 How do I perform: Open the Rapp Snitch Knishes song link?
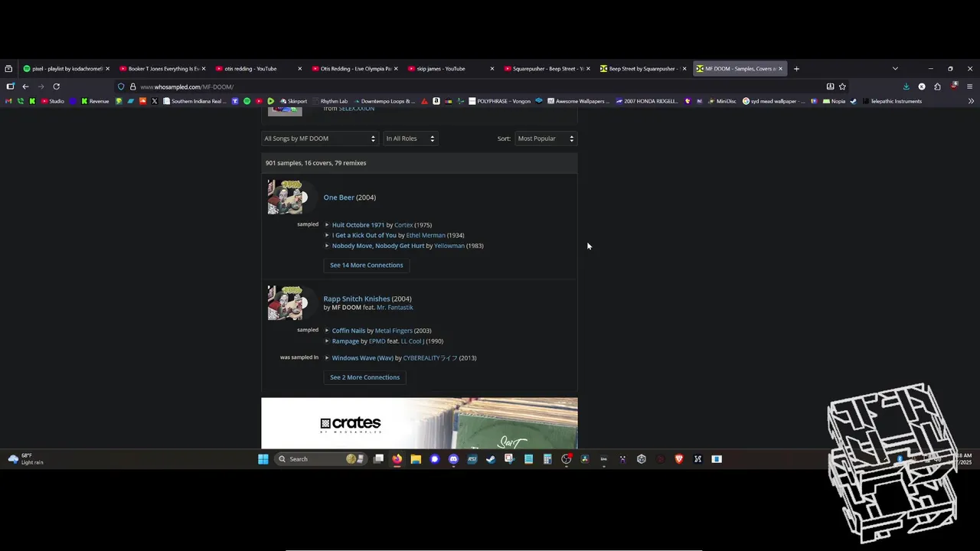pos(356,298)
